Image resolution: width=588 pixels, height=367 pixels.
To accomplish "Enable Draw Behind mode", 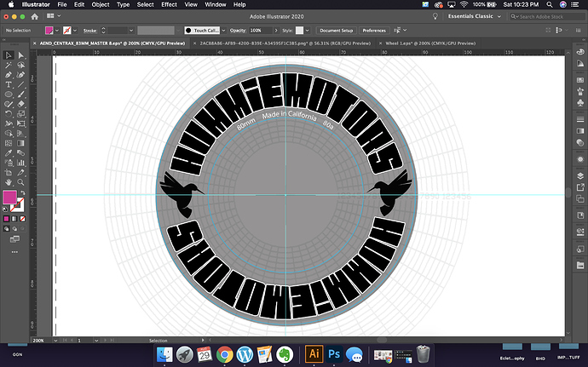I will (x=14, y=228).
